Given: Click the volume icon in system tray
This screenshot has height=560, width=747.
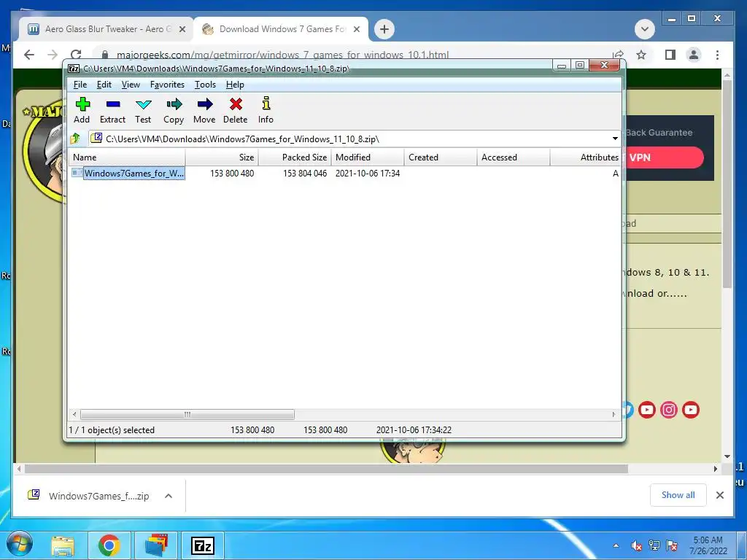Looking at the screenshot, I should 636,545.
